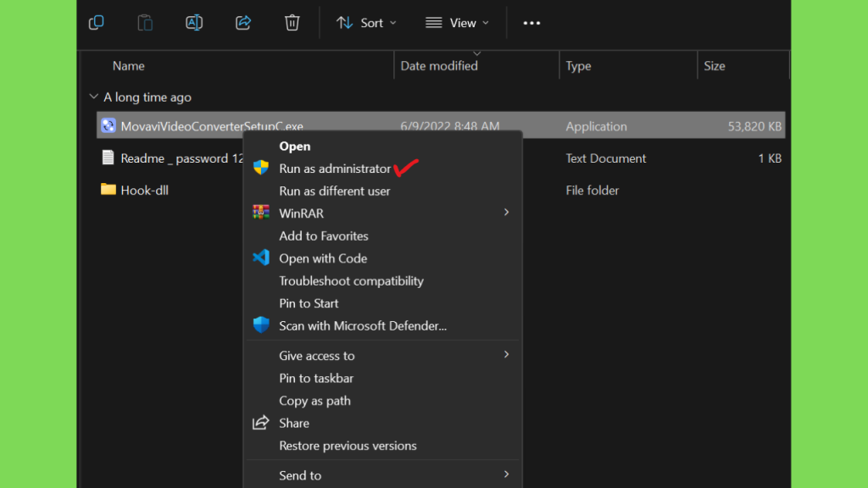This screenshot has width=868, height=488.
Task: Expand the WinRAR submenu
Action: 506,213
